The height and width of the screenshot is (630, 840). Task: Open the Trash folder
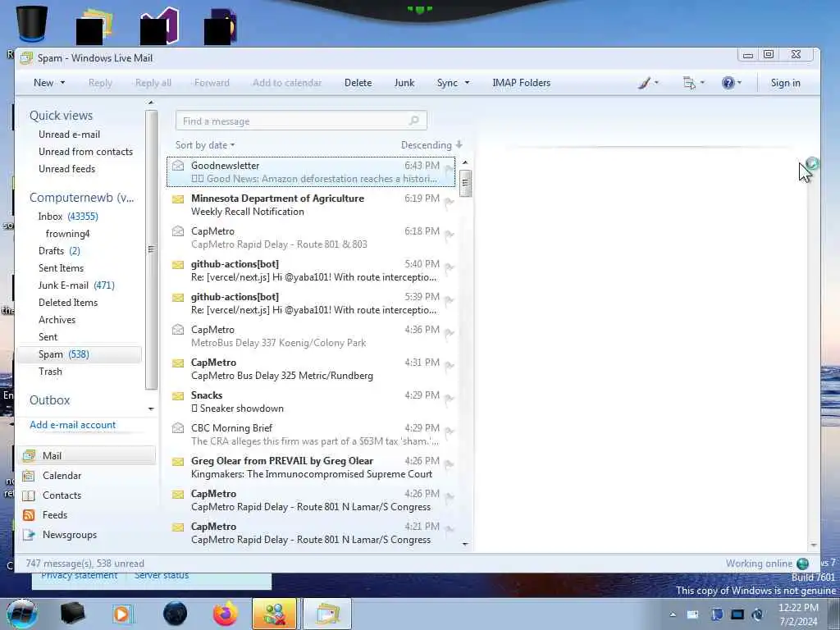point(50,372)
